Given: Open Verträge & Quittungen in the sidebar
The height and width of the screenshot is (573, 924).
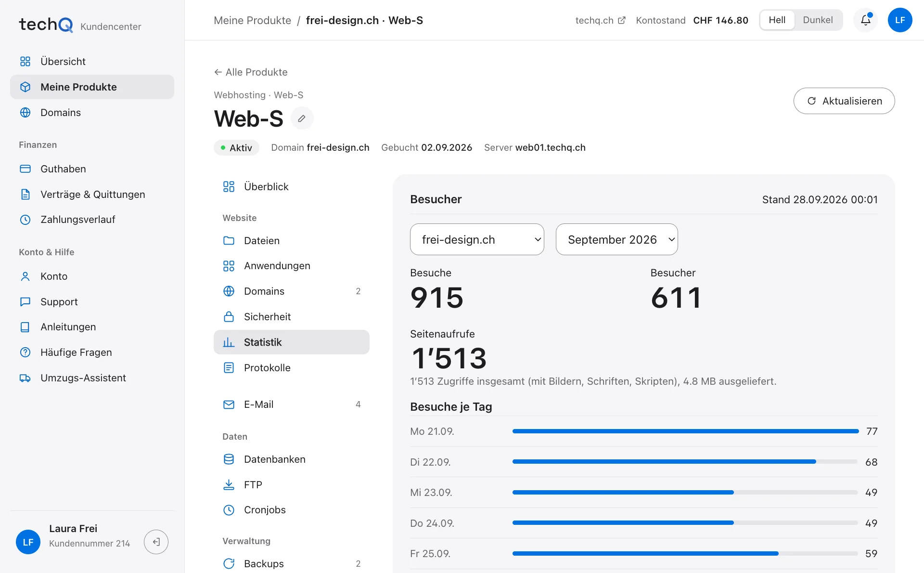Looking at the screenshot, I should pos(92,195).
